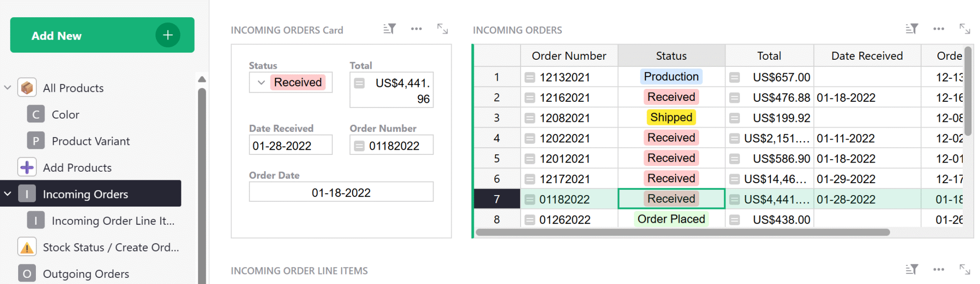Click the card Order Number field 01182022

391,145
